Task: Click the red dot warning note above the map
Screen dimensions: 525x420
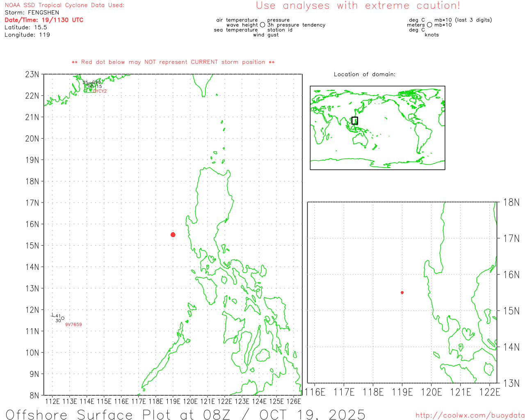Action: (x=173, y=62)
